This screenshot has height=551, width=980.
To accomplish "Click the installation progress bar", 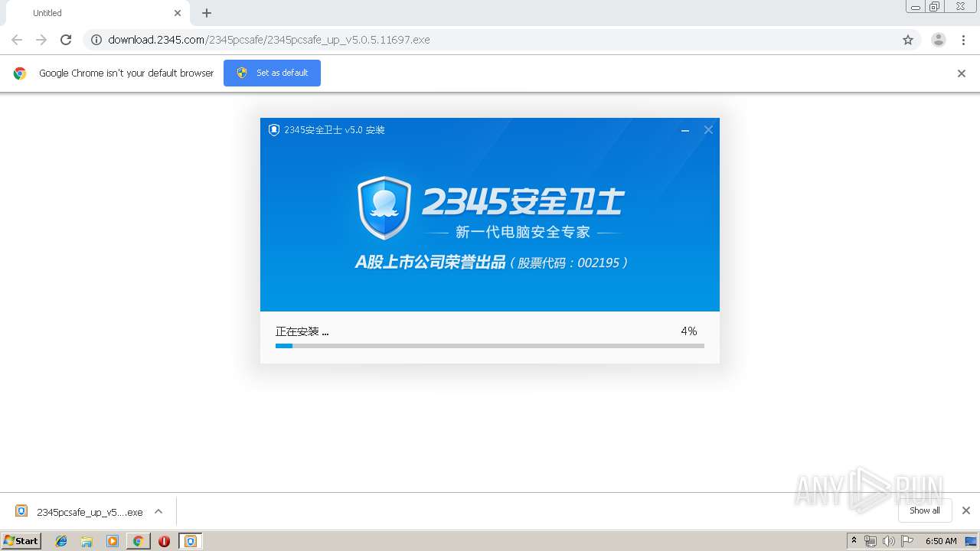I will (490, 346).
